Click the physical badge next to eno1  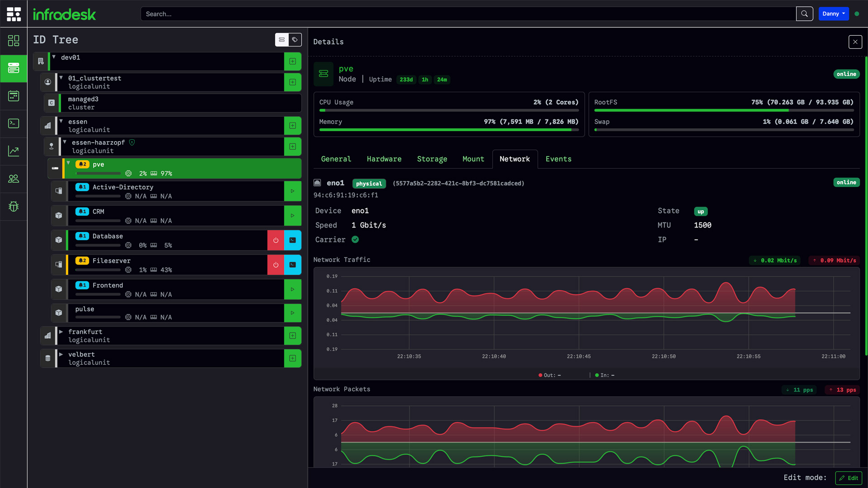click(x=369, y=184)
